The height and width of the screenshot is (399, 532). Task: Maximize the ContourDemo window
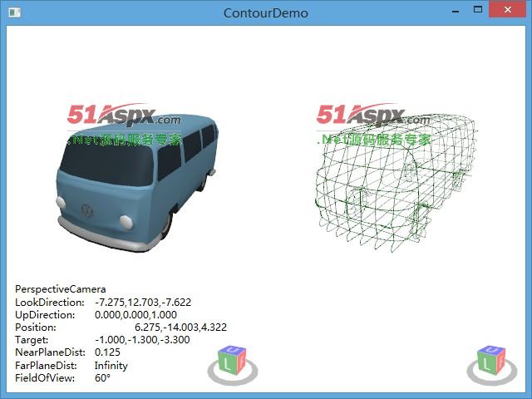478,9
